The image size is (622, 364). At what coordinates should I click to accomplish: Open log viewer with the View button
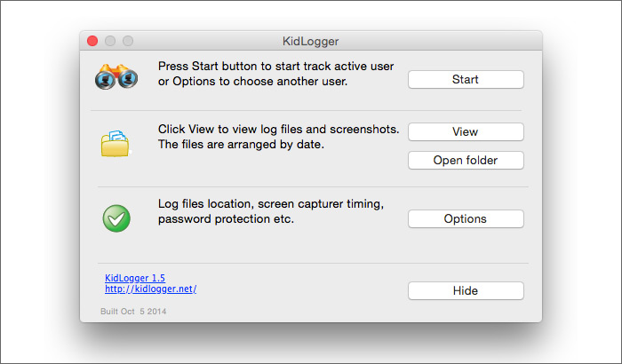pyautogui.click(x=466, y=131)
